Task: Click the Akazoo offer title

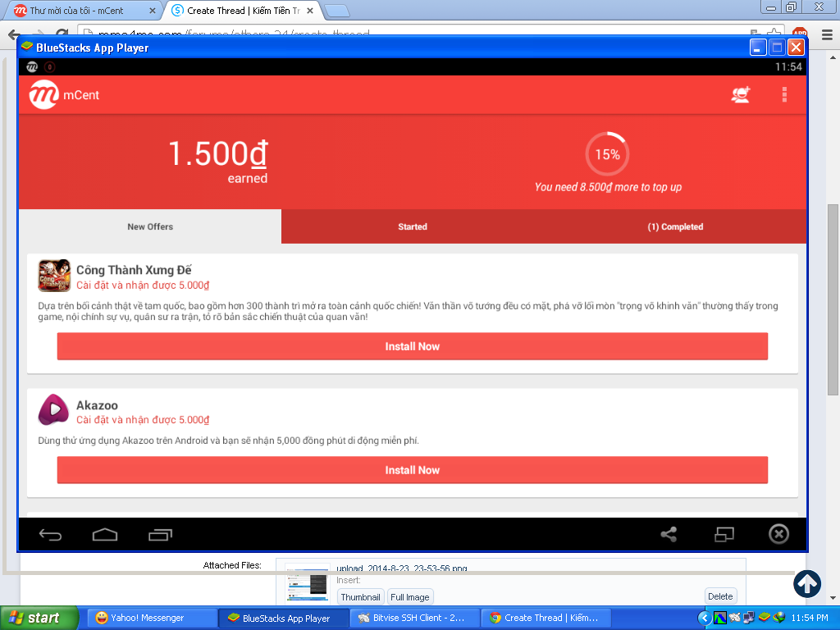Action: point(97,405)
